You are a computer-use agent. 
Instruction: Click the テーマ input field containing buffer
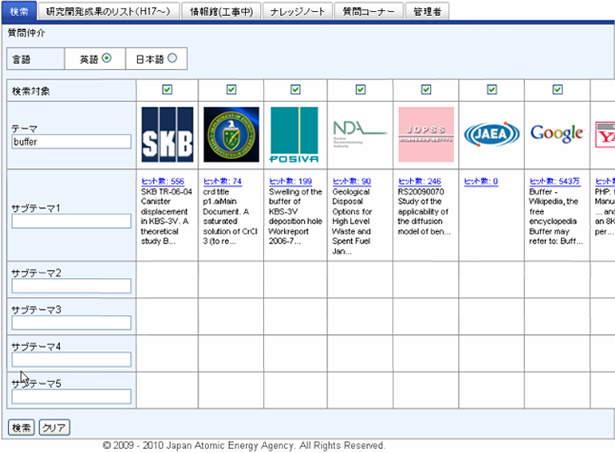click(71, 142)
